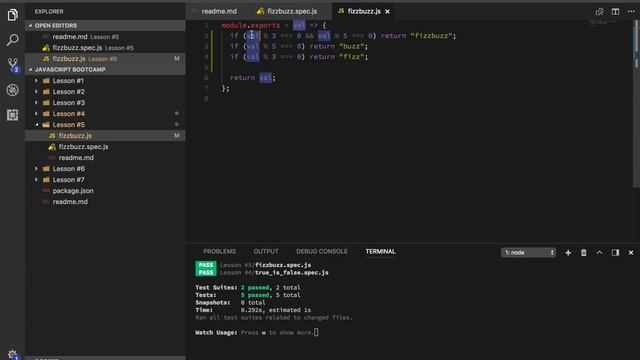
Task: Collapse the JavaScript Bootcamp section
Action: point(105,69)
